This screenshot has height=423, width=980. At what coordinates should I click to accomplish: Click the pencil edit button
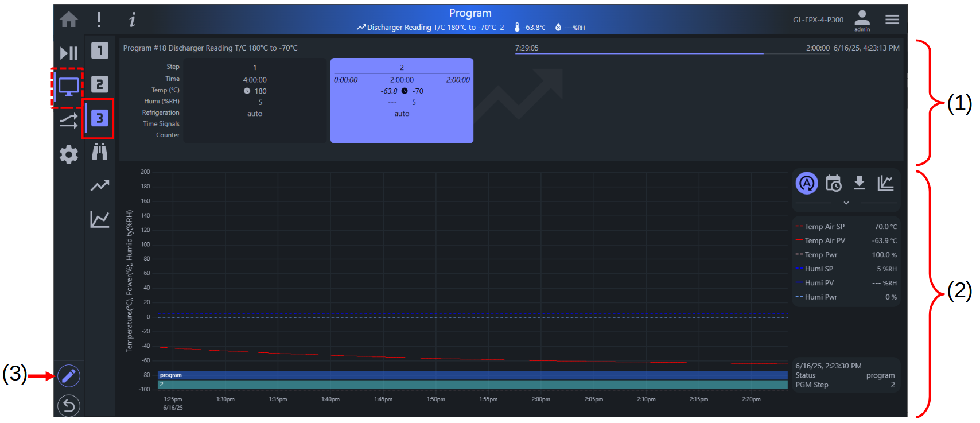[x=69, y=376]
